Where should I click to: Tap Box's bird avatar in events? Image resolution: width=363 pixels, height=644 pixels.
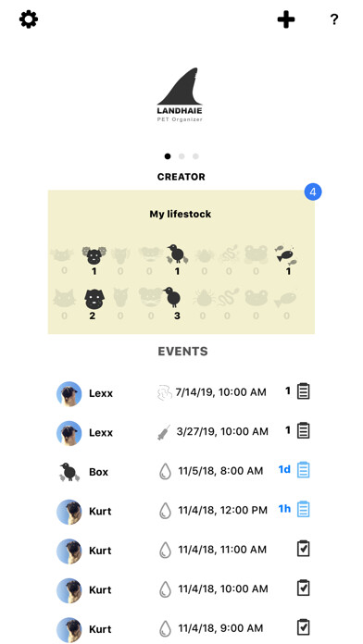click(69, 472)
